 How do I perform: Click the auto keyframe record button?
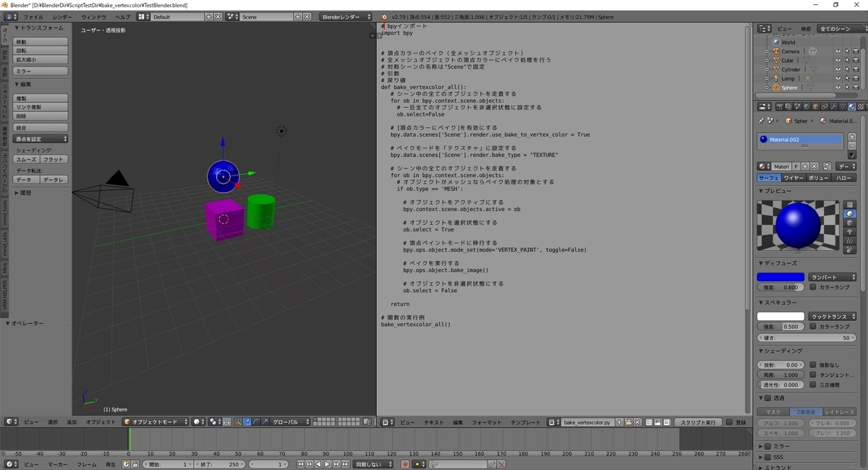(404, 464)
